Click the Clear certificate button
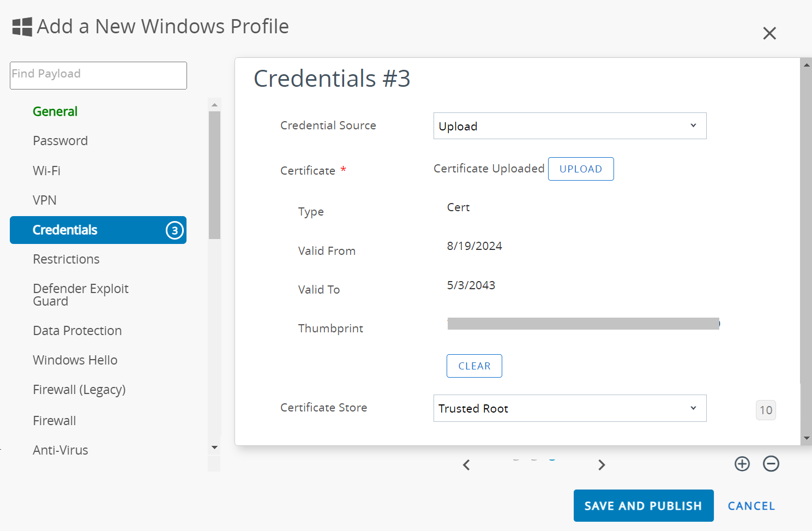Viewport: 812px width, 531px height. (x=474, y=366)
